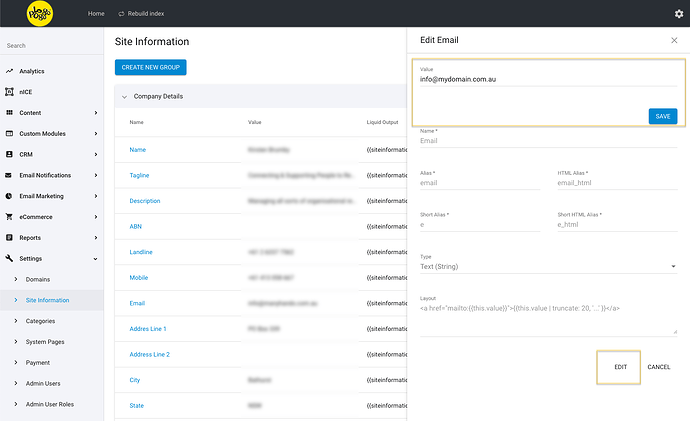Open Admin User Roles under Settings
The image size is (690, 421).
[50, 404]
